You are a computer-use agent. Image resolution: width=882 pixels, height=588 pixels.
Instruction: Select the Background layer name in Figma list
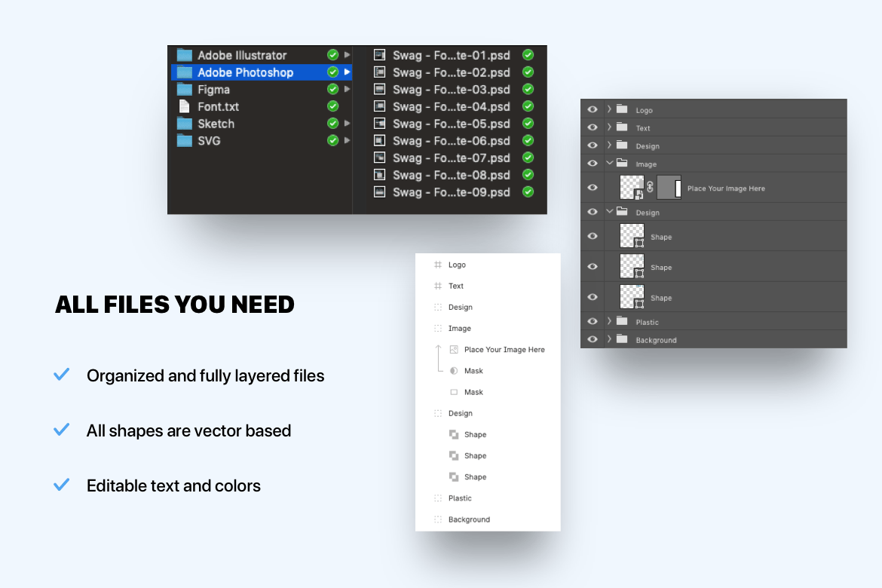click(x=469, y=519)
